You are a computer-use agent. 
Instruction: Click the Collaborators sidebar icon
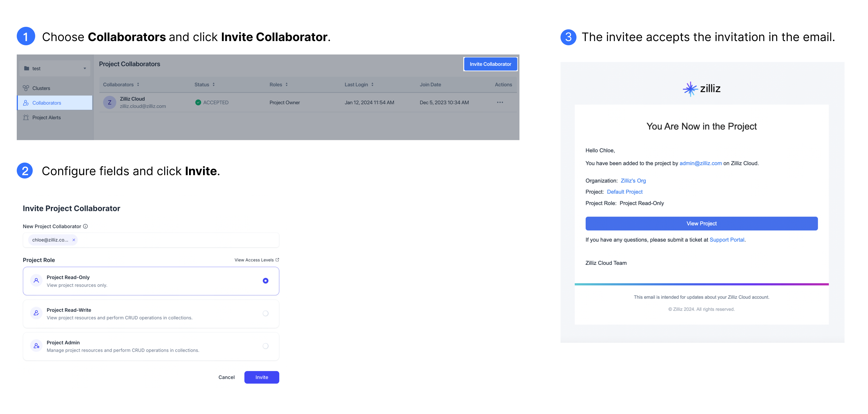coord(26,103)
